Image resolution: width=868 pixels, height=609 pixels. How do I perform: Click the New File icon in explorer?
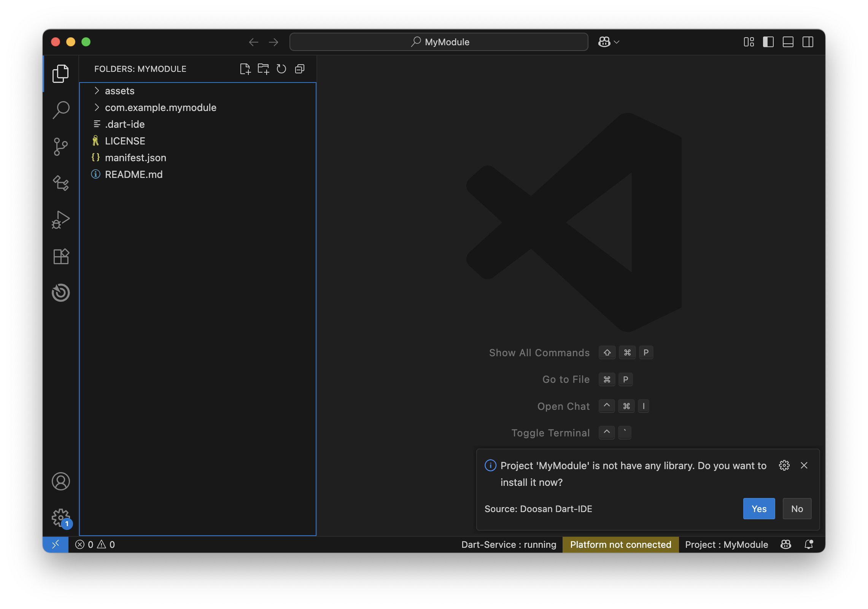[x=245, y=69]
